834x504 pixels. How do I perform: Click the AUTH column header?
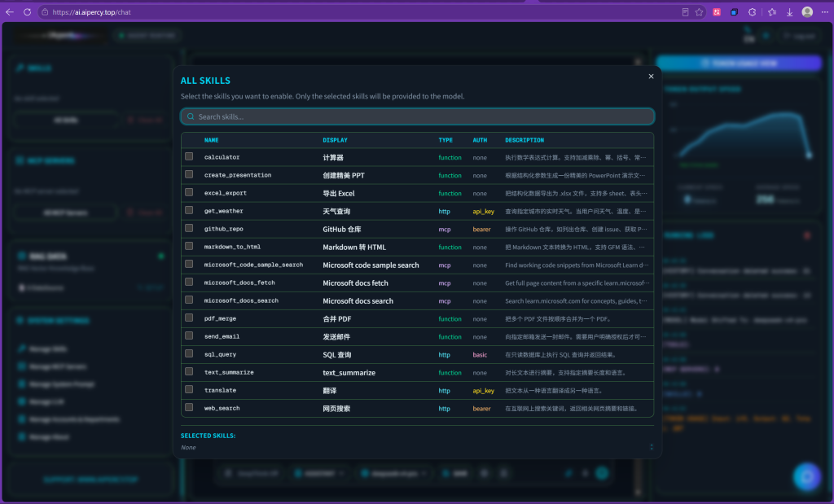click(480, 140)
